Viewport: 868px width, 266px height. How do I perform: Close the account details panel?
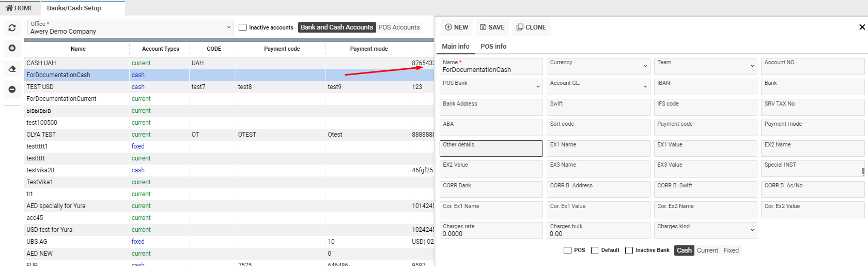tap(862, 27)
